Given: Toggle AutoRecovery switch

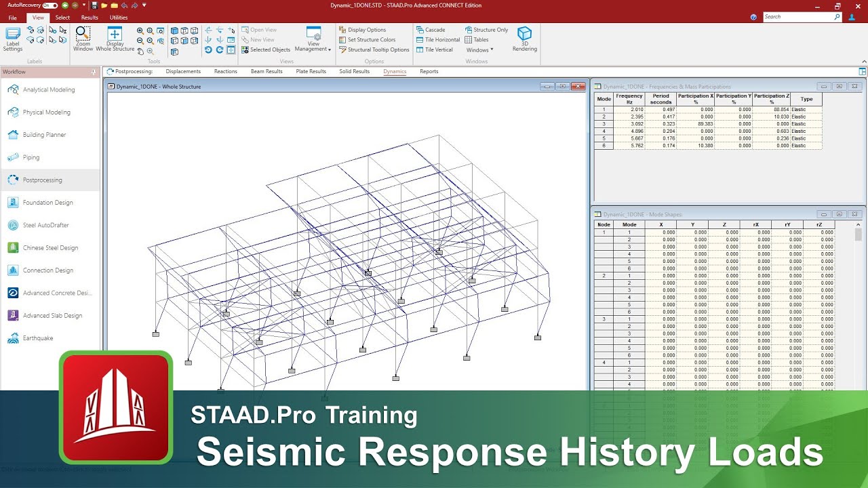Looking at the screenshot, I should 50,5.
